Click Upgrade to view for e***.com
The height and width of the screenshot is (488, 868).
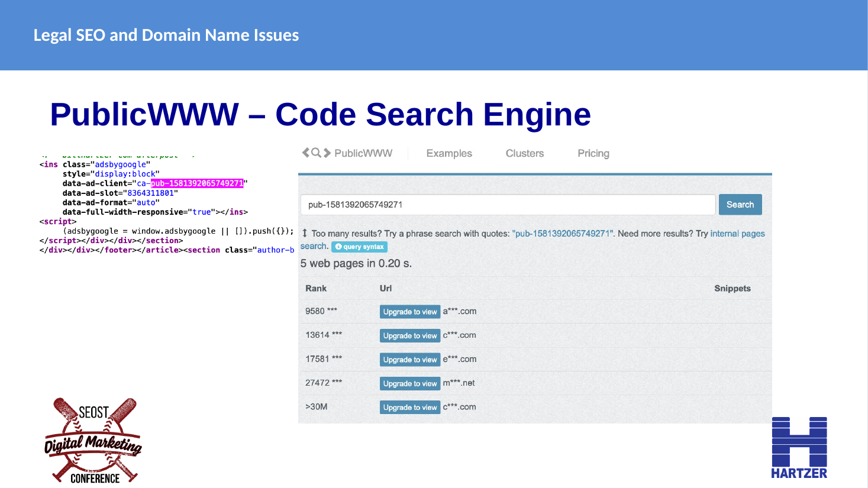pos(410,360)
